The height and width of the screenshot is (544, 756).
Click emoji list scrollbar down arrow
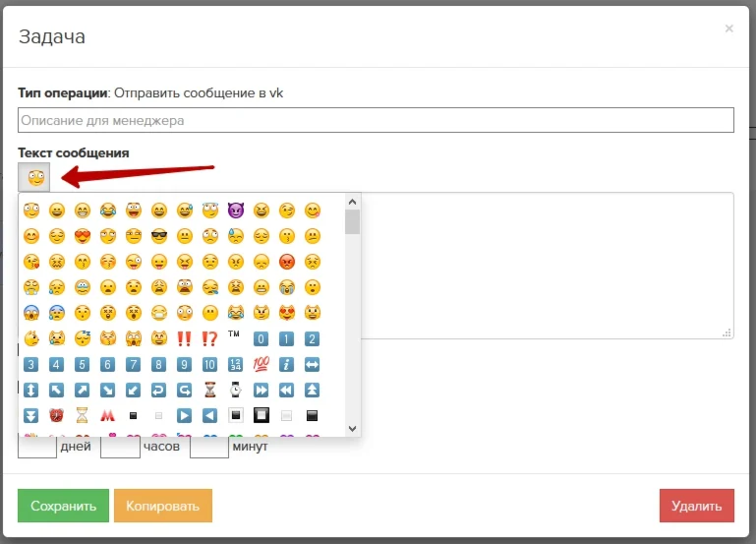pos(353,428)
